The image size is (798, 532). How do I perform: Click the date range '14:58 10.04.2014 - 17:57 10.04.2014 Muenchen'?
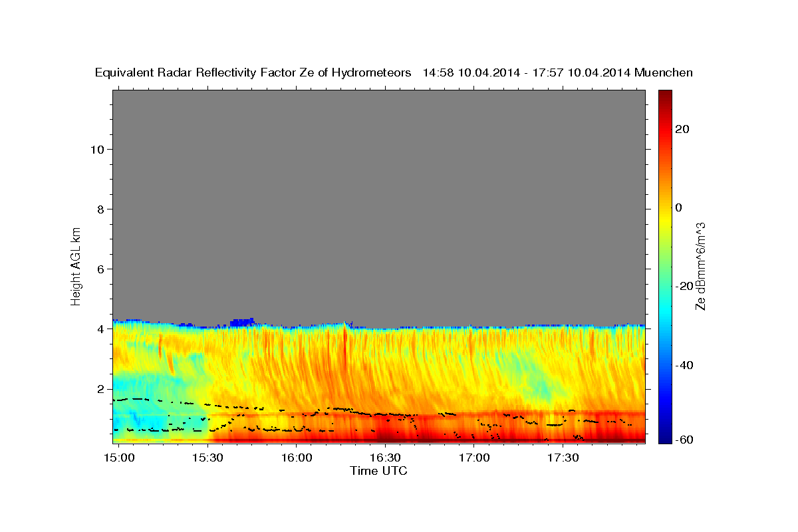558,73
